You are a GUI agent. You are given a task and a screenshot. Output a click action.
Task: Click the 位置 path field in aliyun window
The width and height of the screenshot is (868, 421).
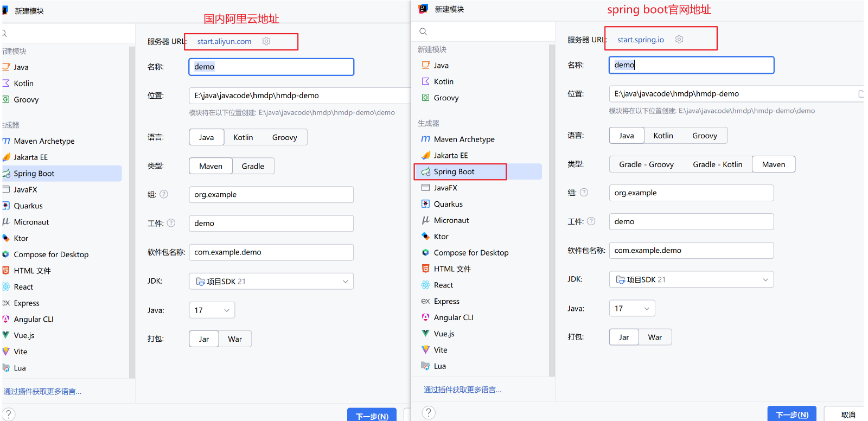(x=300, y=95)
